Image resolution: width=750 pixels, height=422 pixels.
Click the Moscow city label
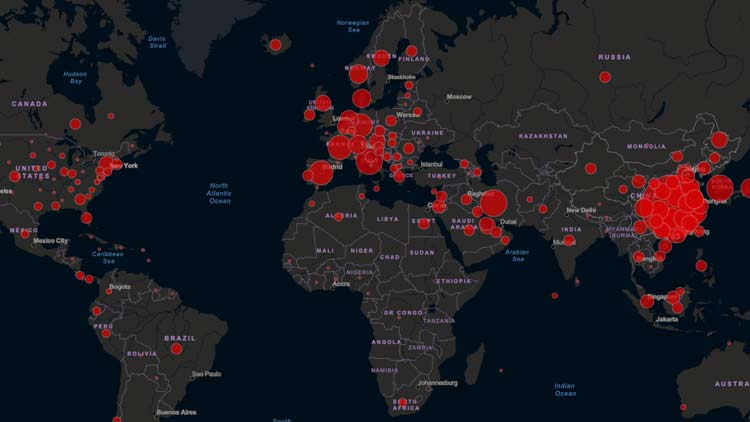pos(459,97)
